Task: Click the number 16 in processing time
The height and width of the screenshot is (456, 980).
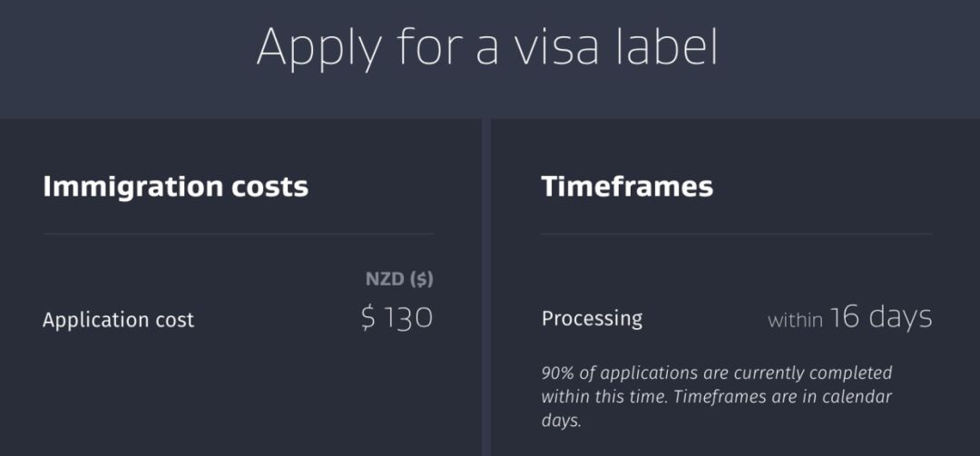Action: coord(844,317)
